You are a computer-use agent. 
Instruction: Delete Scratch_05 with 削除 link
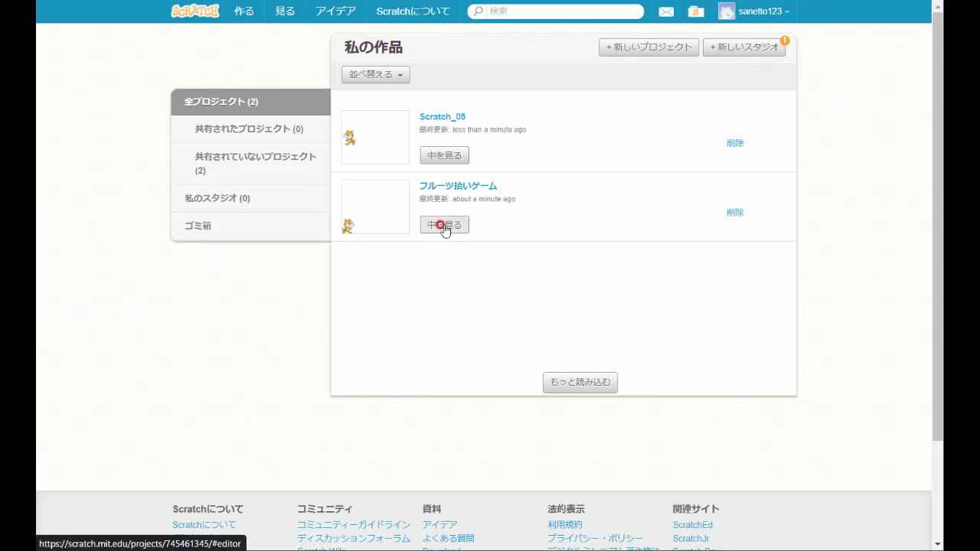pos(735,143)
